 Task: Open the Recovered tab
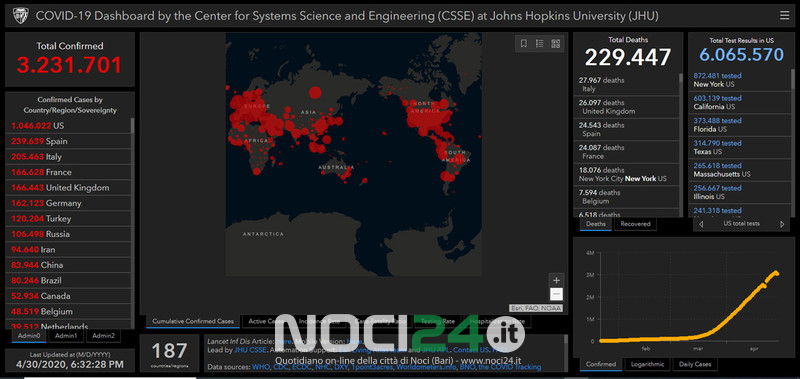click(x=635, y=224)
